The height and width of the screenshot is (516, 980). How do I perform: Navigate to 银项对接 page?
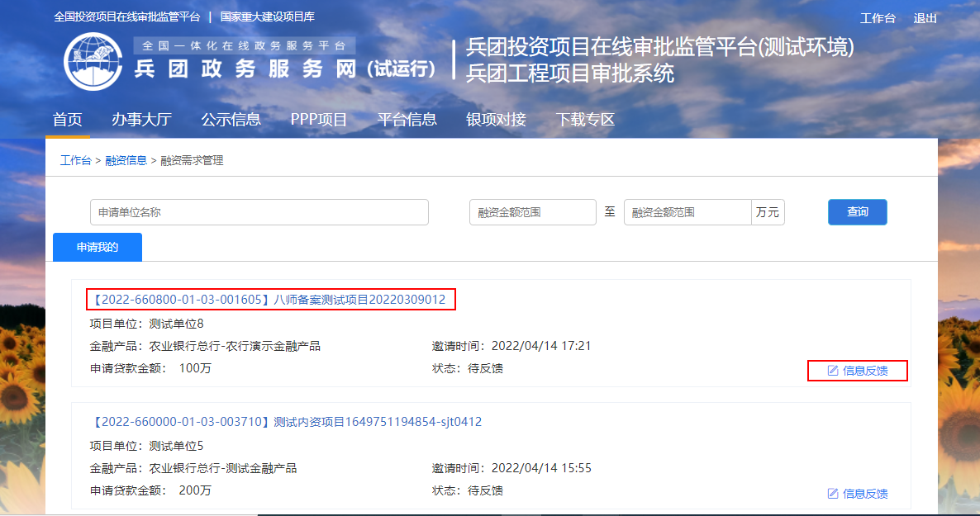pos(496,120)
